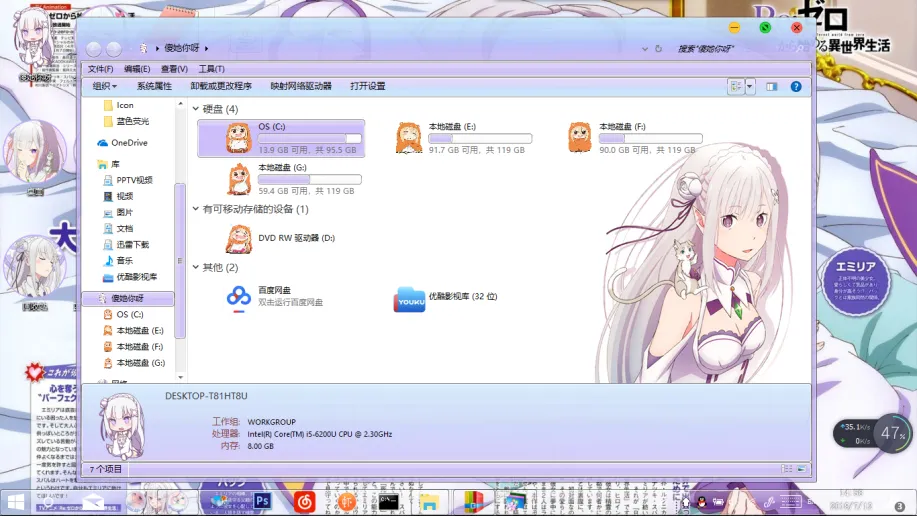
Task: Select the 音乐 library in sidebar
Action: click(x=125, y=261)
